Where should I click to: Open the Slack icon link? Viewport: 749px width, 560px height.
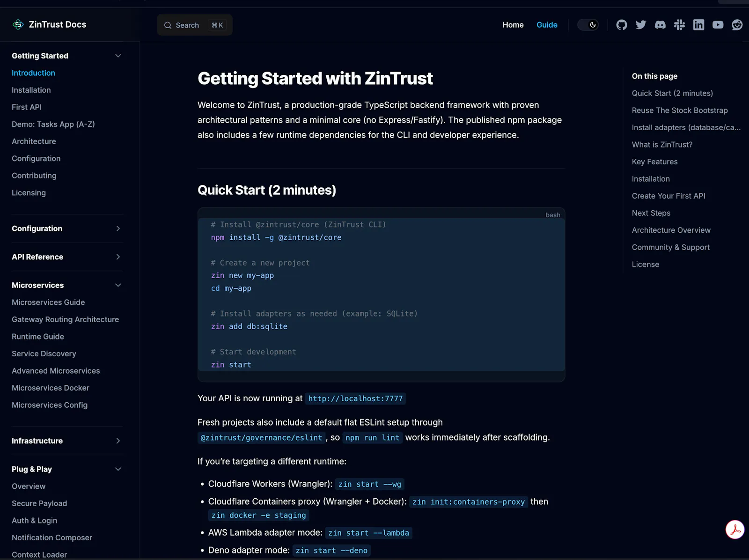click(679, 25)
